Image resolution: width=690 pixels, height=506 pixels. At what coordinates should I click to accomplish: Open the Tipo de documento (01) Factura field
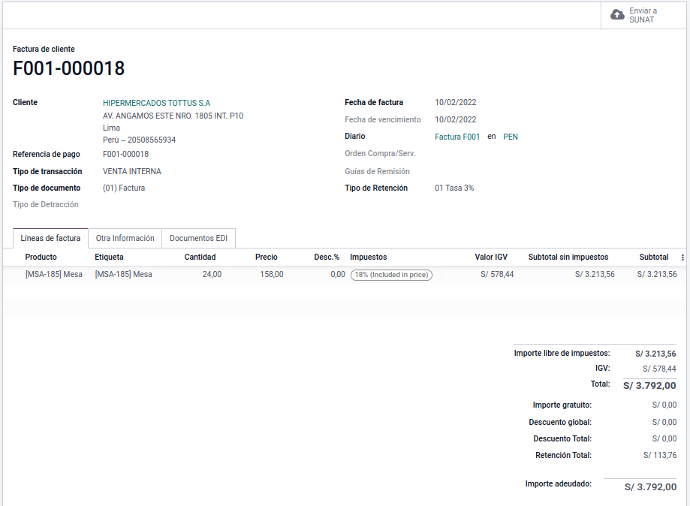click(124, 188)
